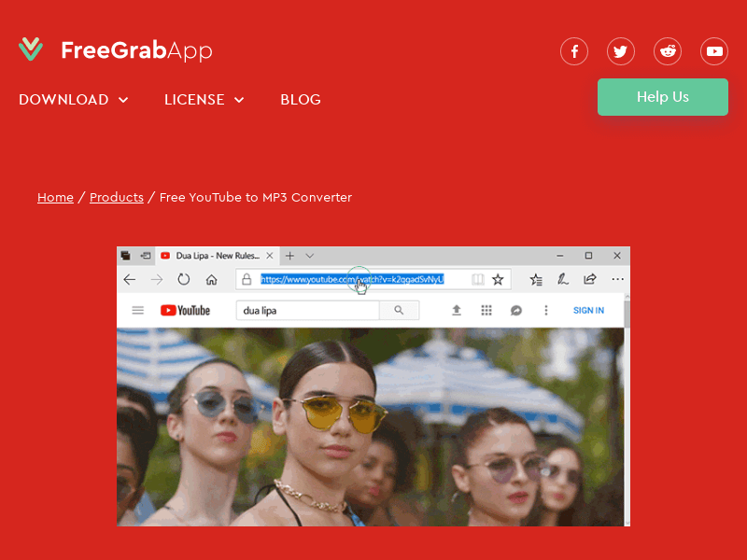
Task: Click the FreeGrabApp logo
Action: [x=115, y=50]
